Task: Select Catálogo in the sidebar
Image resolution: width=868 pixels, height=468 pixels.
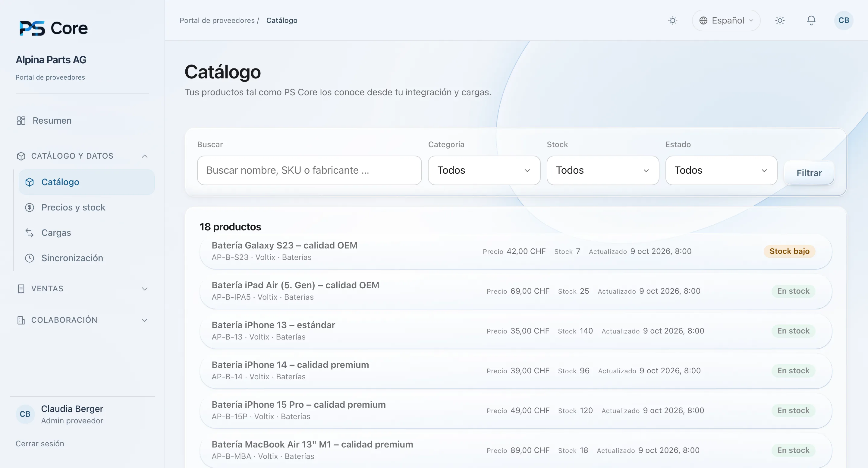Action: [86, 182]
